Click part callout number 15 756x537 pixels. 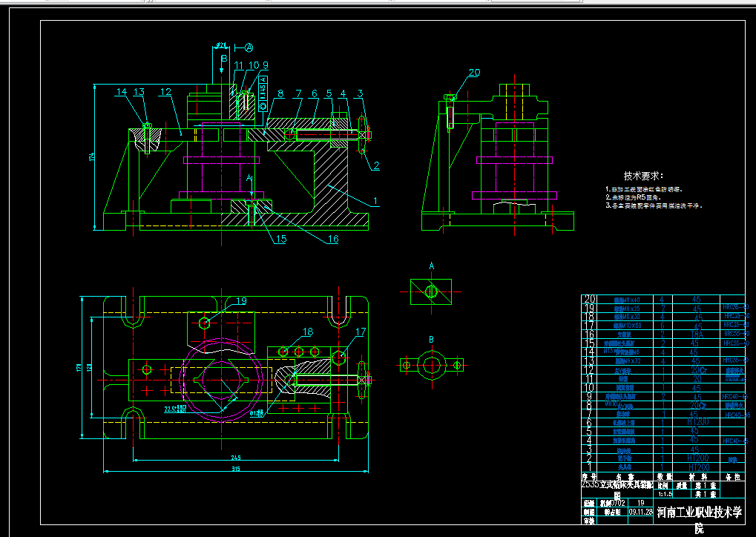pos(280,239)
